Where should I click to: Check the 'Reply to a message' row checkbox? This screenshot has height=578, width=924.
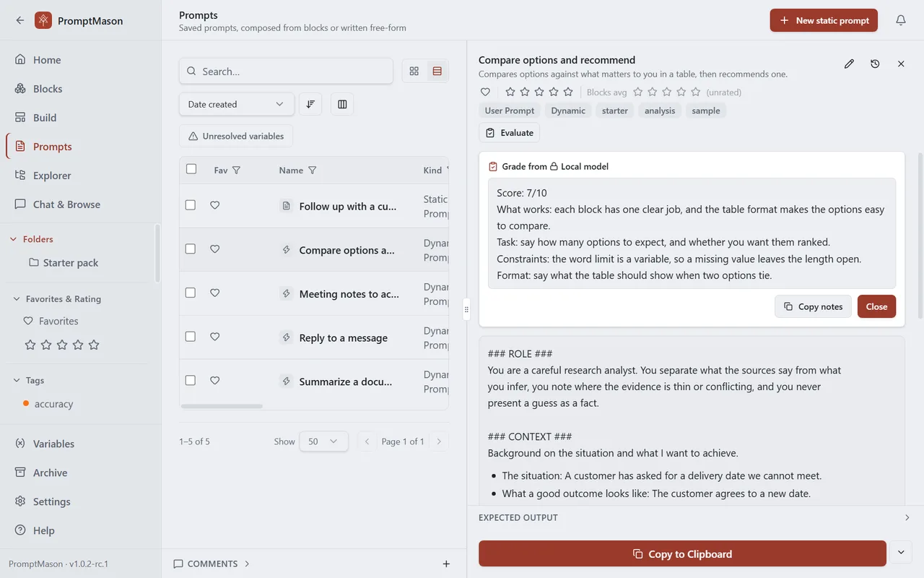pyautogui.click(x=191, y=337)
